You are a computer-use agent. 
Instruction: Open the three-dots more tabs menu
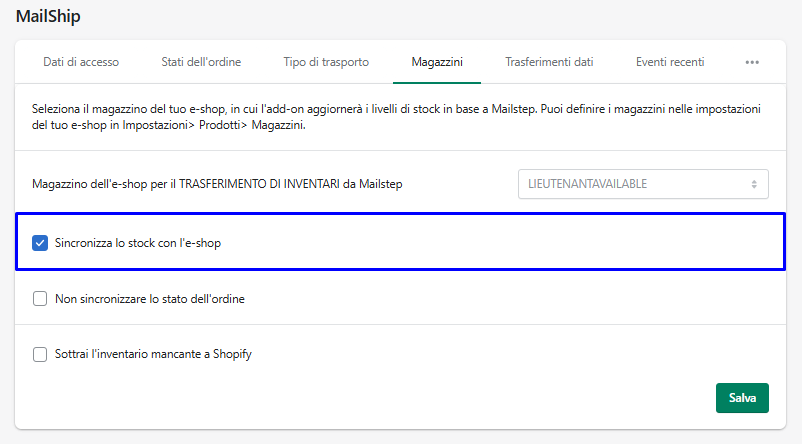[752, 62]
